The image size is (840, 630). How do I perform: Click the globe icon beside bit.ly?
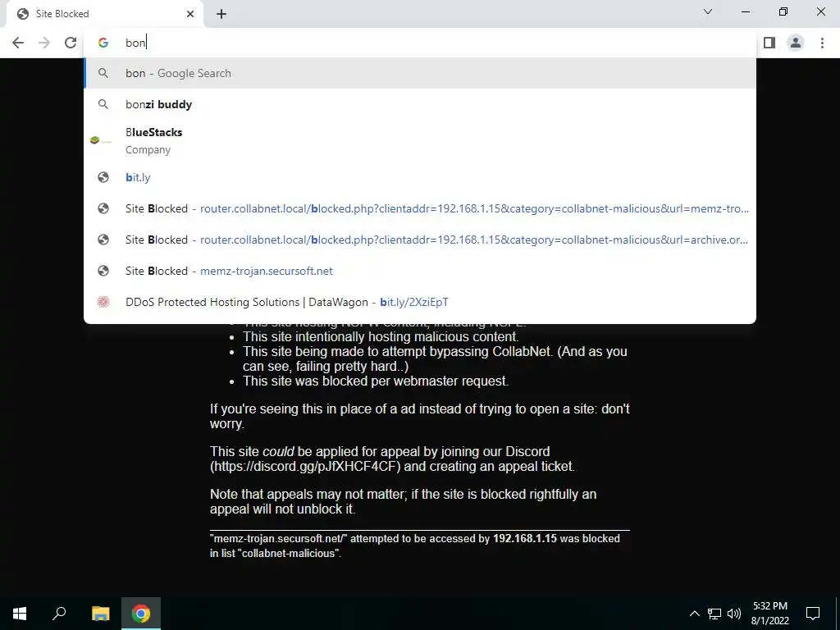pyautogui.click(x=103, y=177)
